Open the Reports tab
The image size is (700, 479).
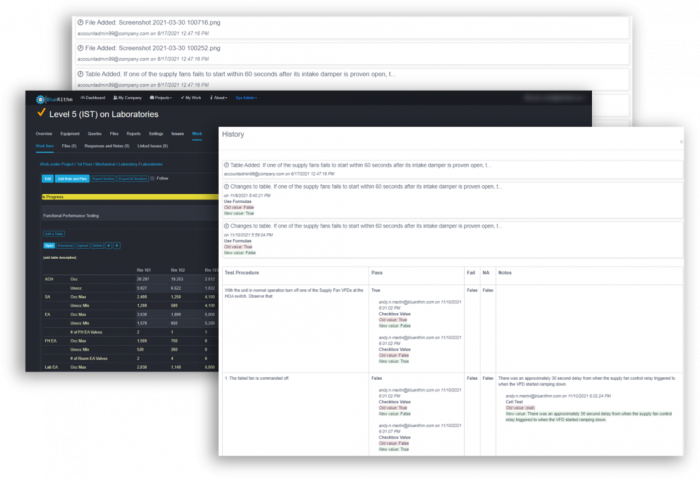click(133, 133)
